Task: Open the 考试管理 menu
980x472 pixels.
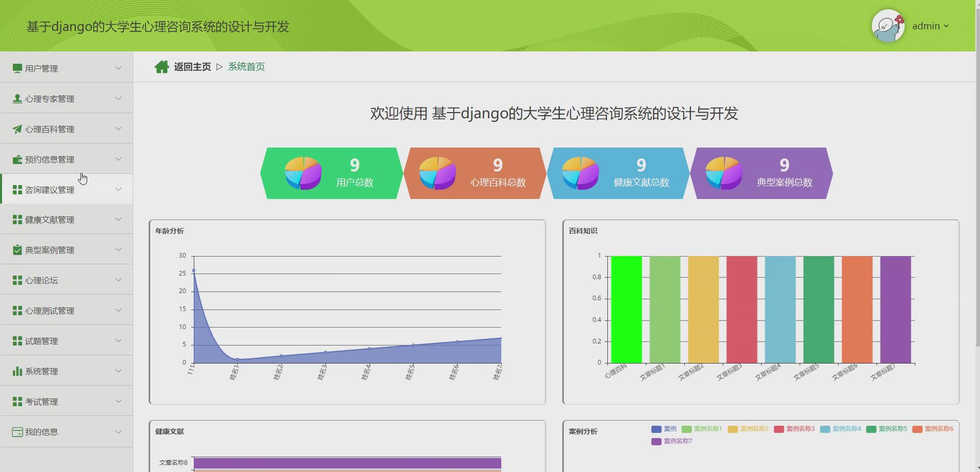Action: pyautogui.click(x=67, y=401)
